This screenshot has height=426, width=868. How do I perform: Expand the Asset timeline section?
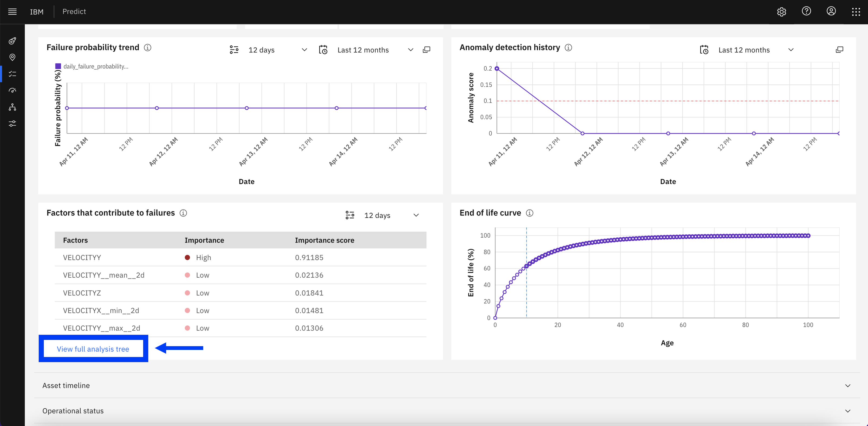447,386
